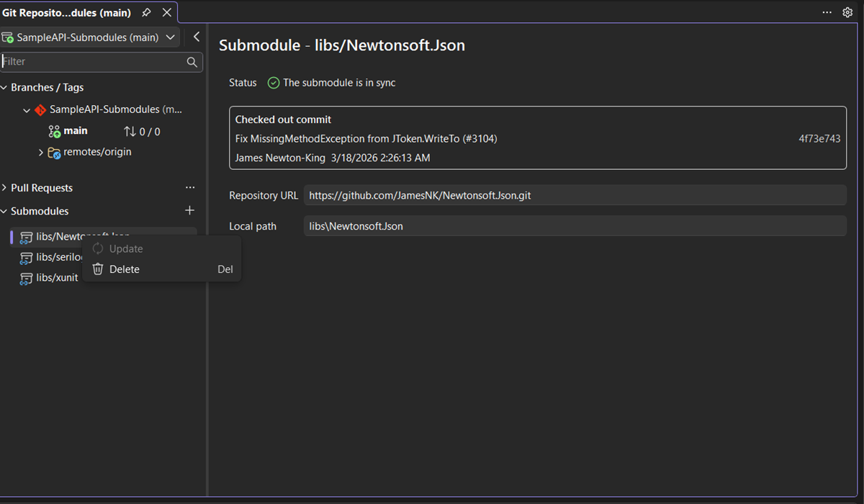Click the trash icon beside Delete
Viewport: 864px width, 504px height.
pyautogui.click(x=98, y=269)
